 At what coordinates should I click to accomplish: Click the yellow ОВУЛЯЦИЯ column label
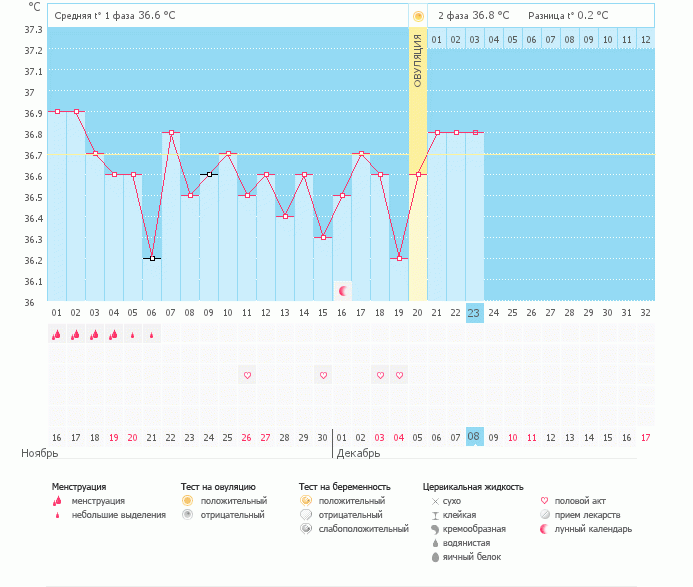pos(418,60)
